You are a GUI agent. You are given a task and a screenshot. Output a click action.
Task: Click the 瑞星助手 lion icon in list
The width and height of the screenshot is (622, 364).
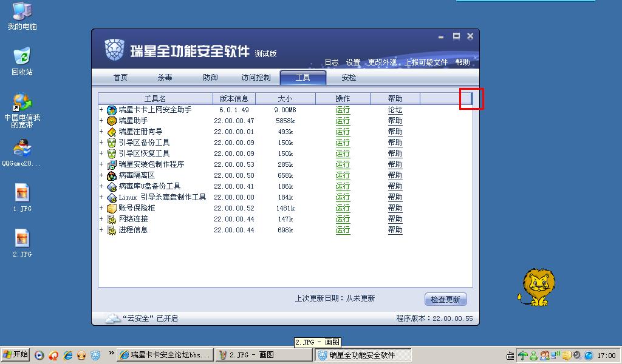tap(112, 121)
